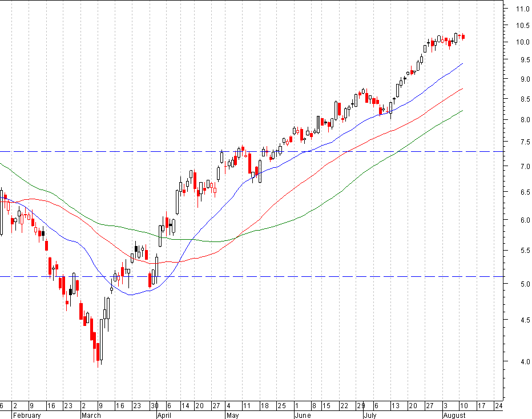Click the 8 date label in June
This screenshot has height=419, width=532.
pyautogui.click(x=314, y=406)
